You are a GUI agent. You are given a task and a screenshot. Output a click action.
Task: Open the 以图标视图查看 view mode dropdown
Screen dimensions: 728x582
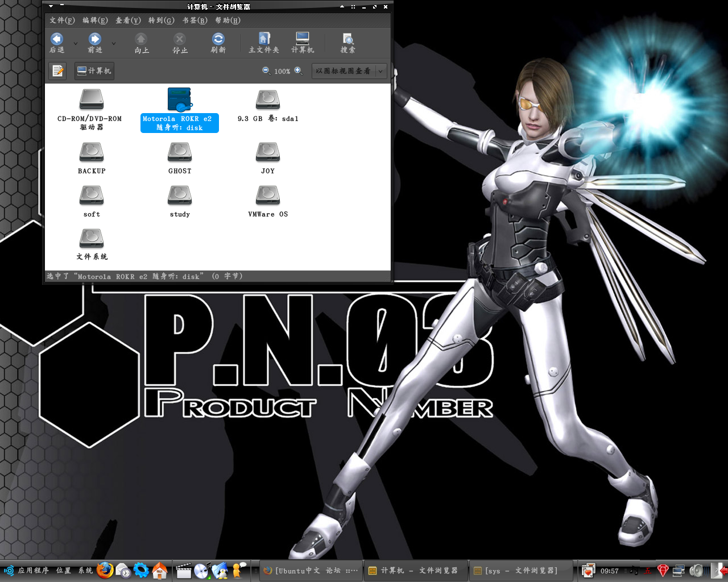click(350, 71)
